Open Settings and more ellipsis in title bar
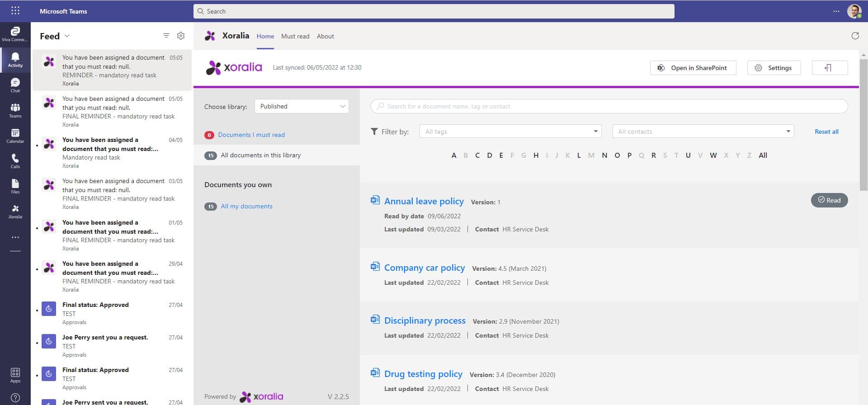868x405 pixels. tap(836, 11)
